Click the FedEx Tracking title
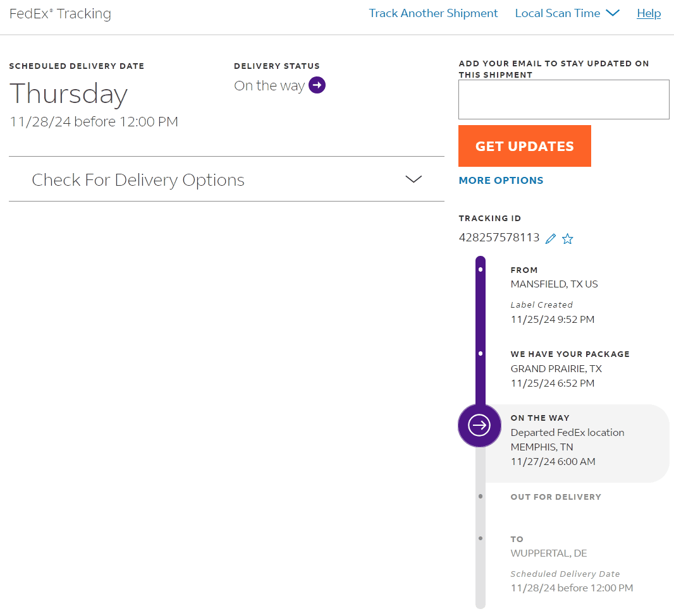Viewport: 674px width, 616px height. (60, 14)
